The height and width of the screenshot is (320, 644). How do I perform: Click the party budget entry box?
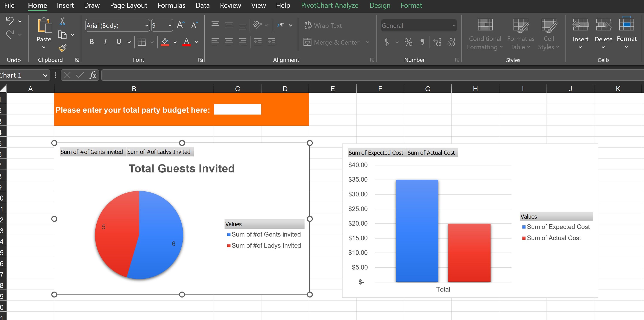click(x=237, y=109)
